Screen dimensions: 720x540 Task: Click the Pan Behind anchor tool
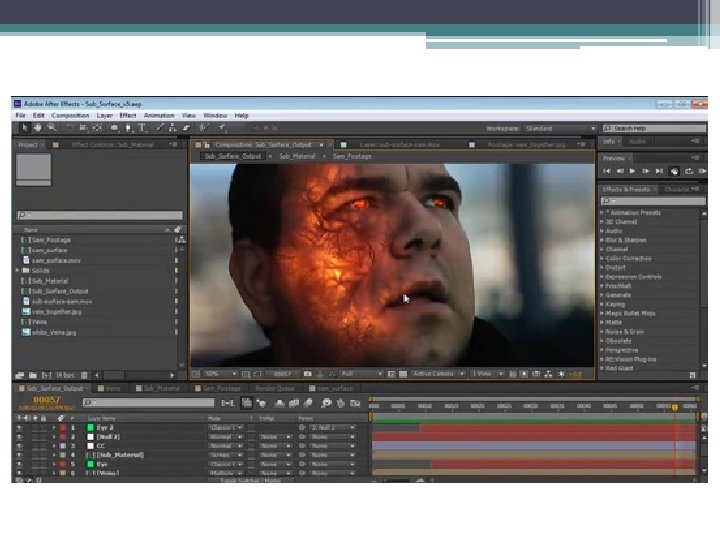pyautogui.click(x=97, y=128)
